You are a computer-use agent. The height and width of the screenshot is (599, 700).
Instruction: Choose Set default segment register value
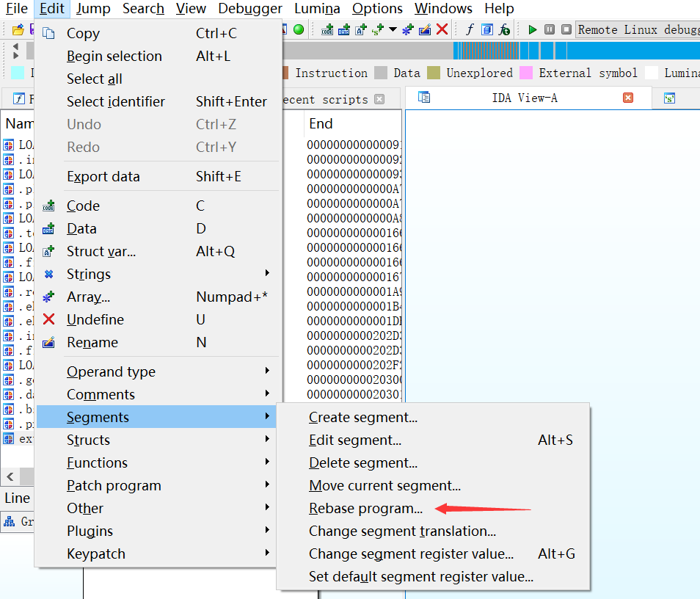pos(421,577)
